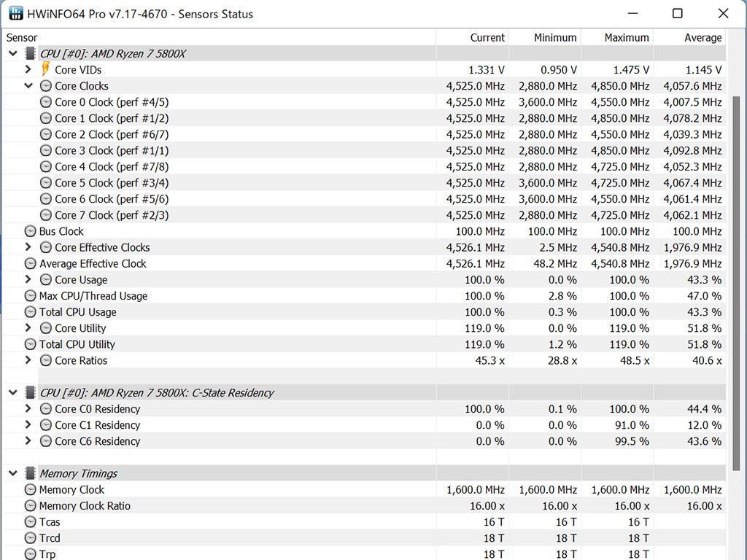Expand the Core Usage row
The height and width of the screenshot is (560, 747).
click(x=28, y=280)
